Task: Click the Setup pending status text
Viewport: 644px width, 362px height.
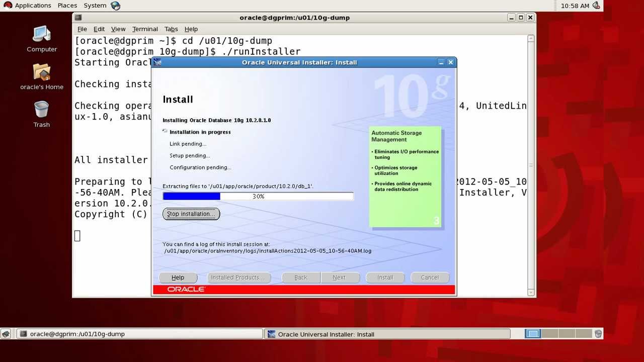Action: pos(190,156)
